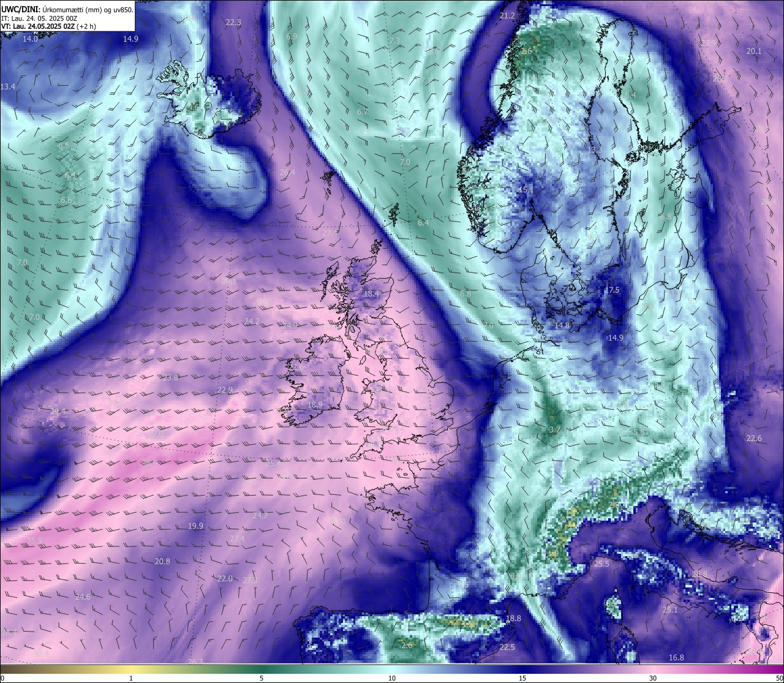The width and height of the screenshot is (784, 683).
Task: Click the 35.9 value in the pink area at left
Action: (35, 540)
